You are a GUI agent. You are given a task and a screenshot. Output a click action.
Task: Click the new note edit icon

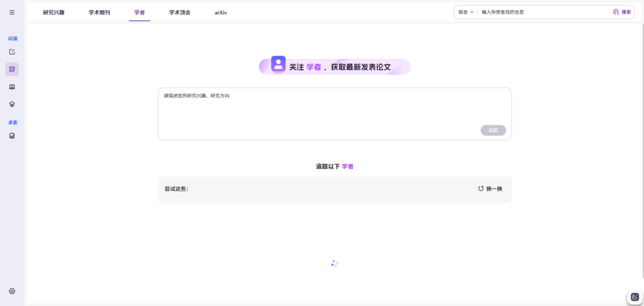(12, 52)
